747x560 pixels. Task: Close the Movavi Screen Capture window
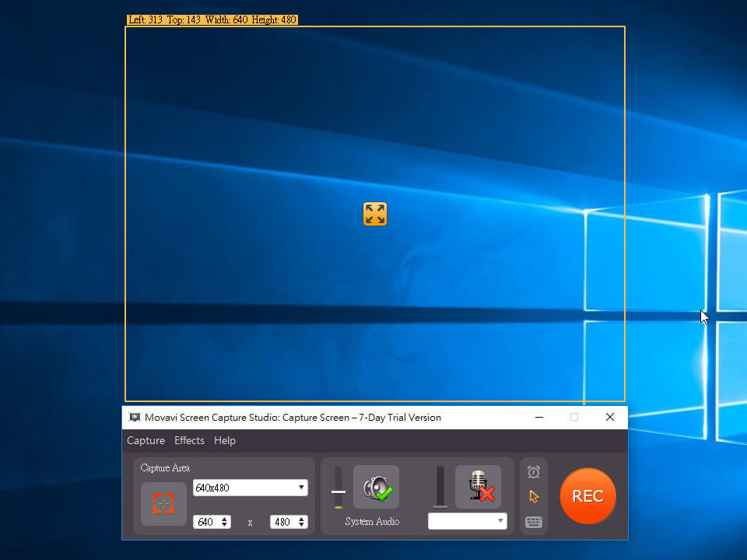point(610,418)
